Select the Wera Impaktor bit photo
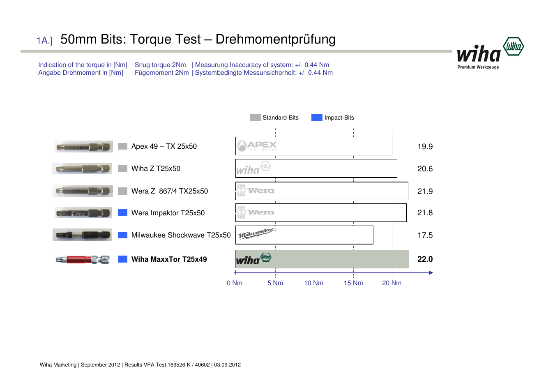 pyautogui.click(x=83, y=213)
